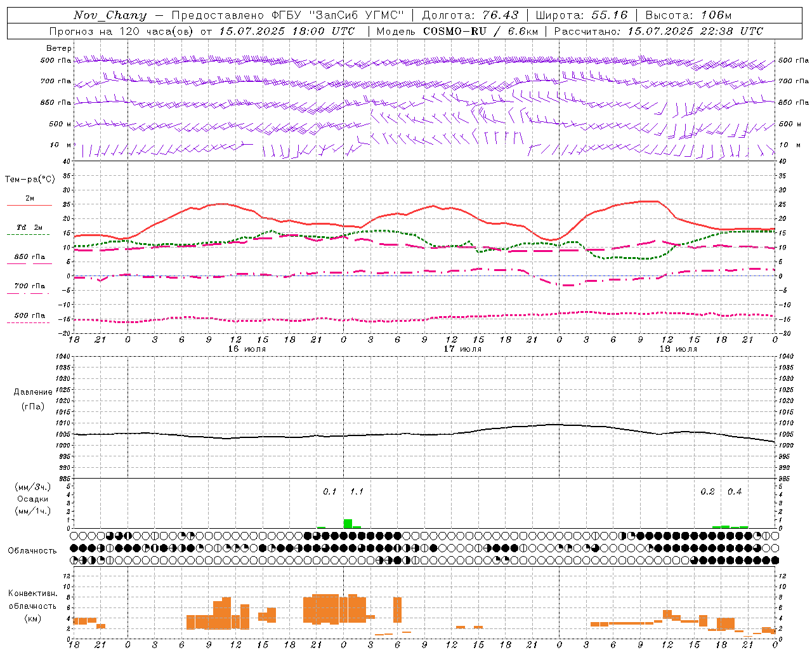Select the Td 2м dew point legend entry
Screen dimensions: 812x650
click(30, 227)
